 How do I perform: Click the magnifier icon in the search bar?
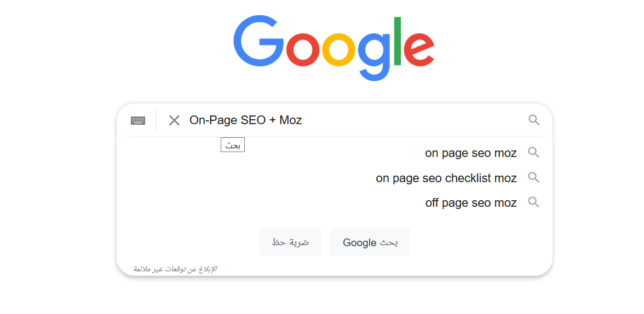tap(534, 120)
